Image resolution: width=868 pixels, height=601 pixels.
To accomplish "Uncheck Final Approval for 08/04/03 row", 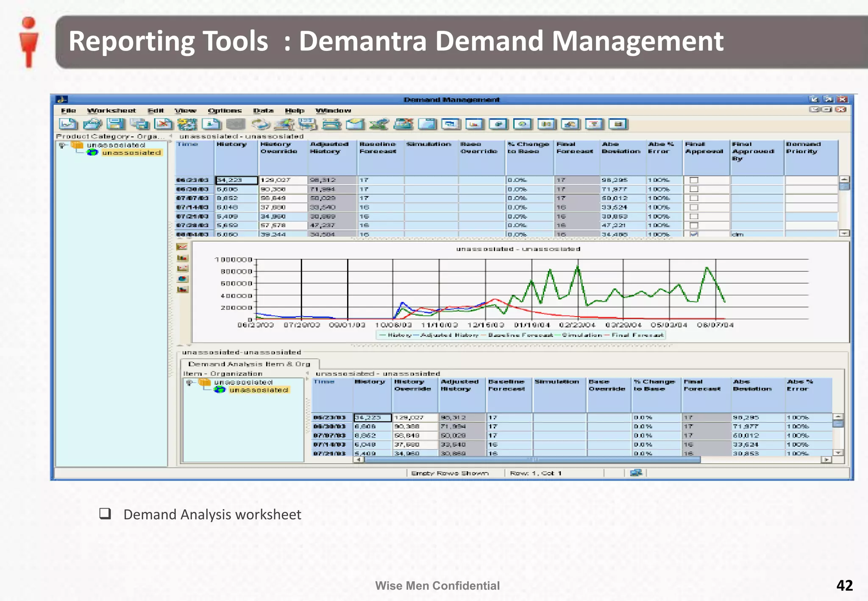I will tap(694, 234).
